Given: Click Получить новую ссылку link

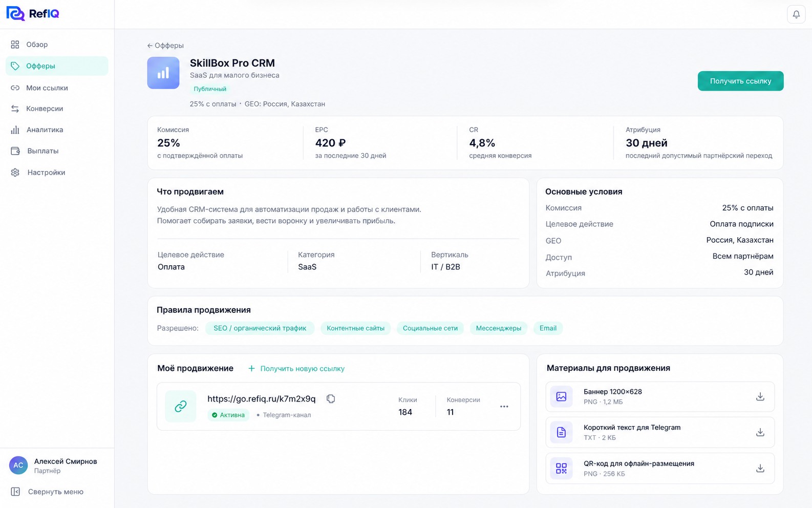Looking at the screenshot, I should coord(296,369).
